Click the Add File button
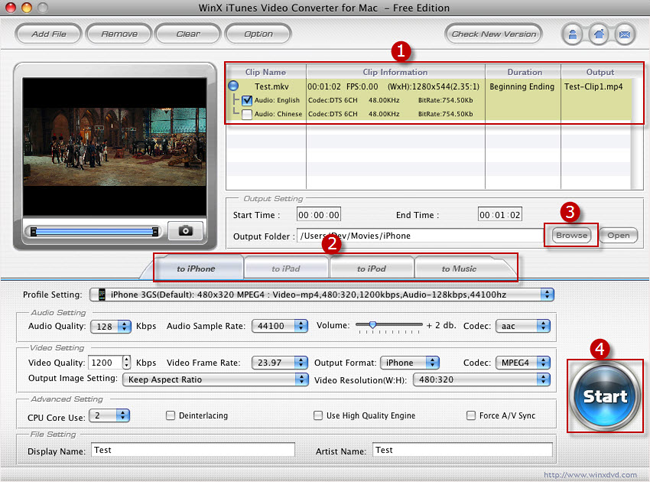650x482 pixels. [49, 34]
